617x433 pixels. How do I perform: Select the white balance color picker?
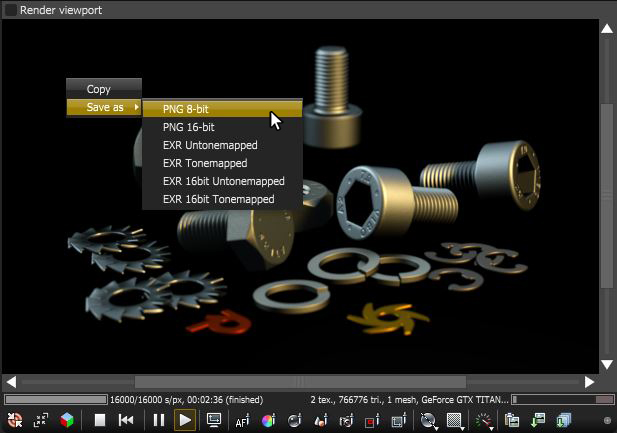tap(268, 420)
